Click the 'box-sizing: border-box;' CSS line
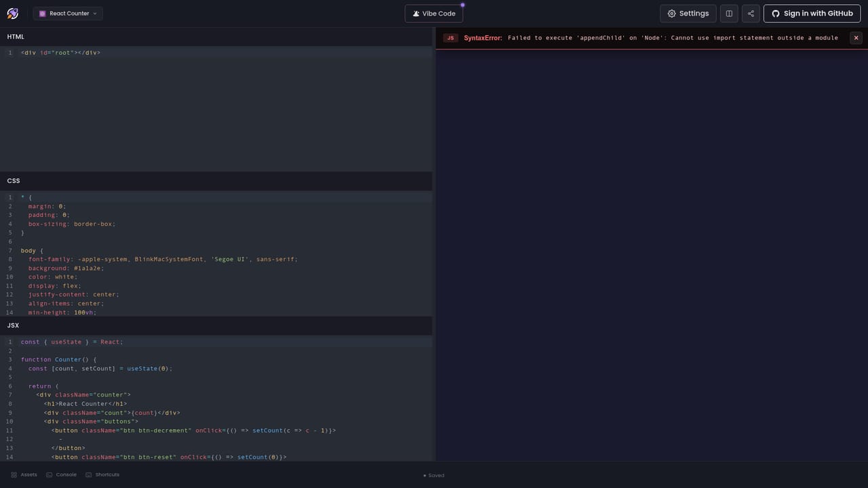The image size is (868, 488). coord(72,224)
